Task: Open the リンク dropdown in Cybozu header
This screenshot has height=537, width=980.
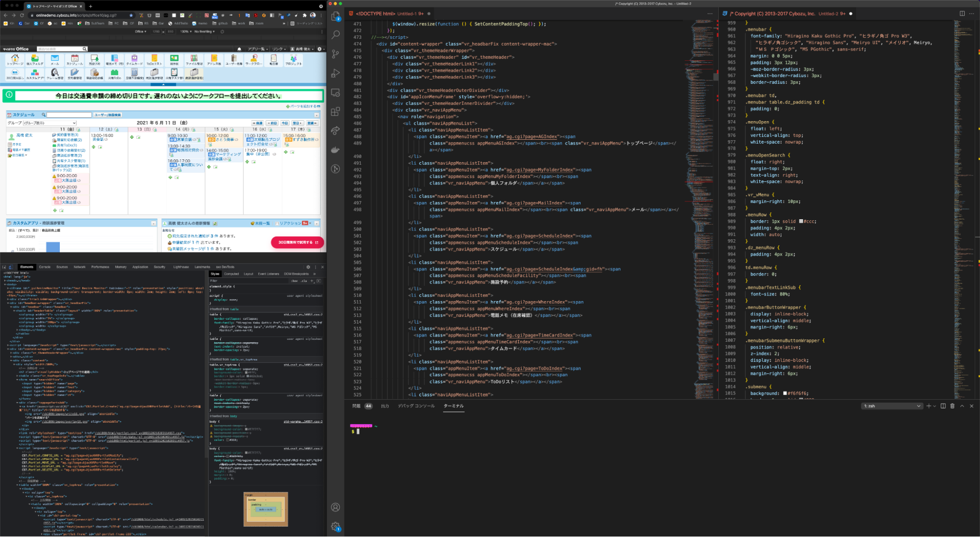Action: 279,49
